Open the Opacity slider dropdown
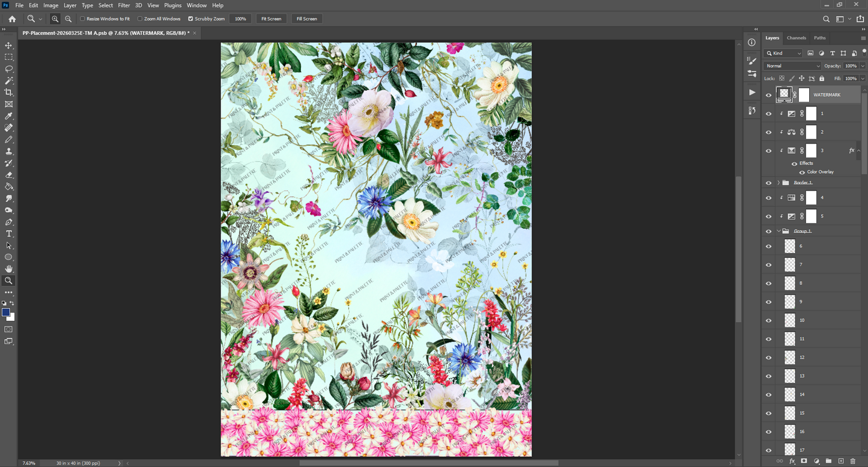Image resolution: width=868 pixels, height=467 pixels. pyautogui.click(x=863, y=66)
